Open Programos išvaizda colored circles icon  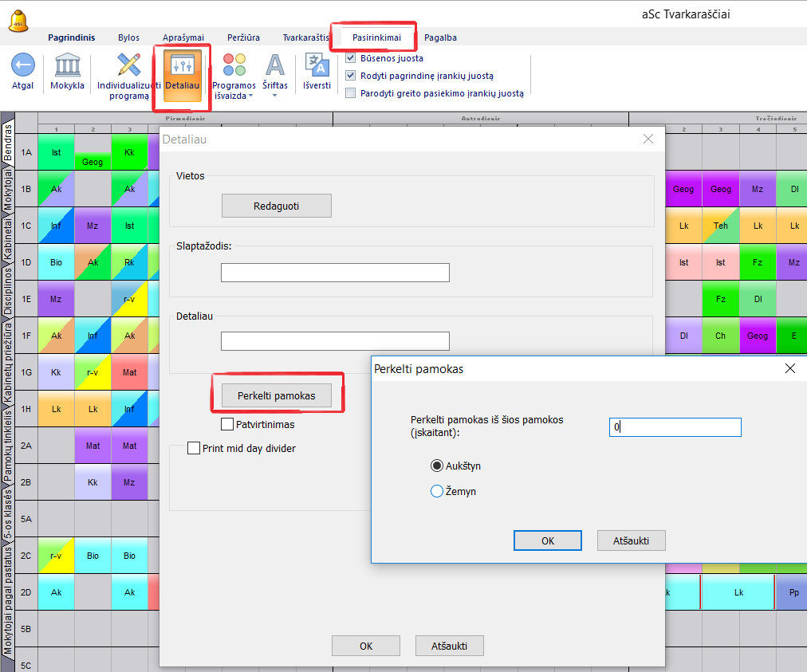click(234, 65)
